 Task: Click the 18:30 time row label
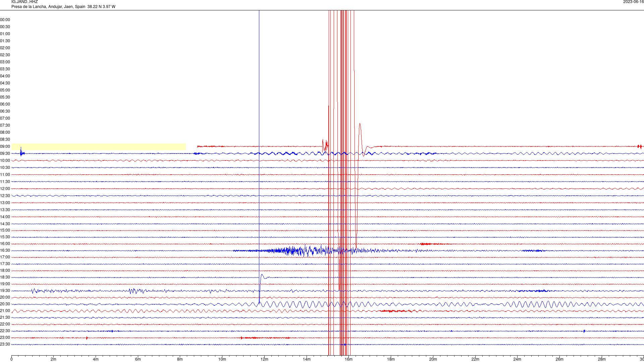5,277
